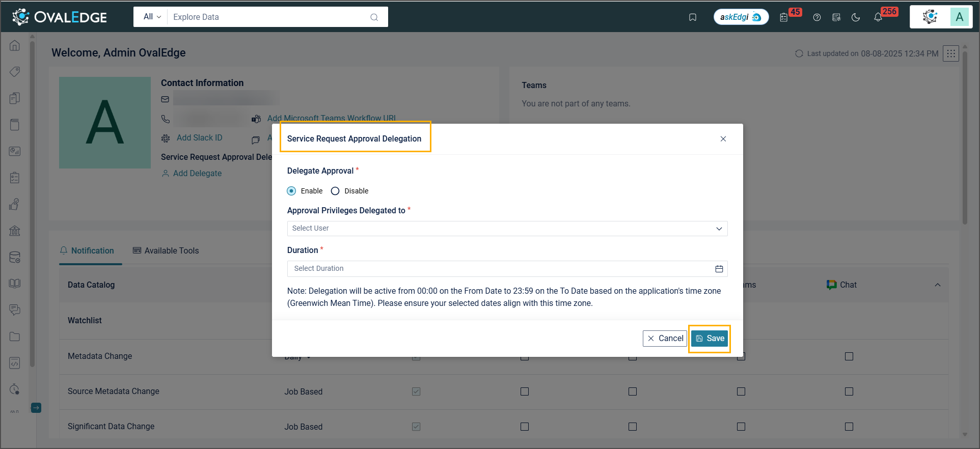
Task: Expand the All search filter dropdown
Action: [x=152, y=17]
